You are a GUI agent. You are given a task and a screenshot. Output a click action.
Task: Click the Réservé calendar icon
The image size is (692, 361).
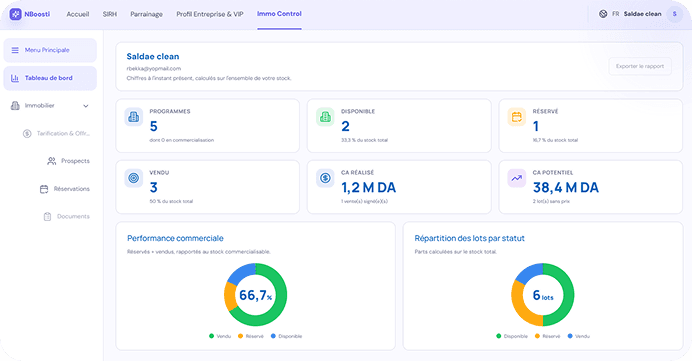(516, 117)
